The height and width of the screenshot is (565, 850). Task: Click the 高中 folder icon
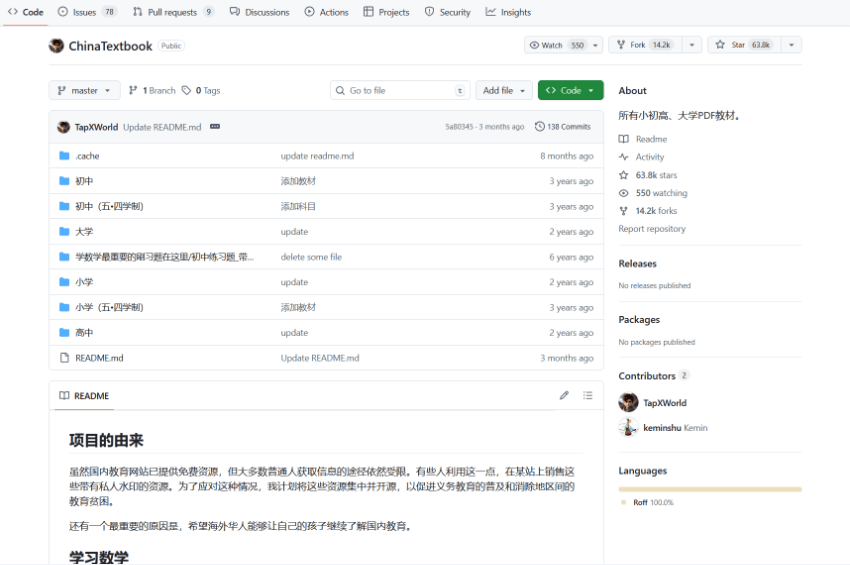(x=64, y=332)
